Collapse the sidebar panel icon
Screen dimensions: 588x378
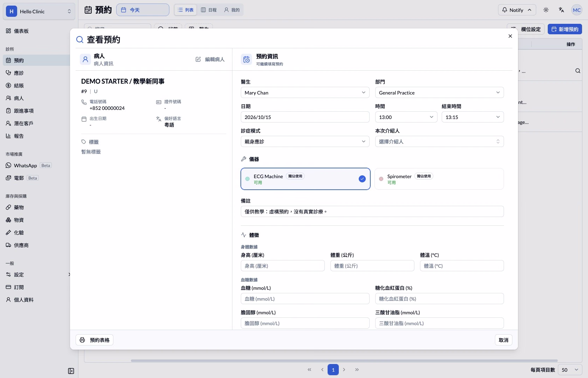coord(71,371)
